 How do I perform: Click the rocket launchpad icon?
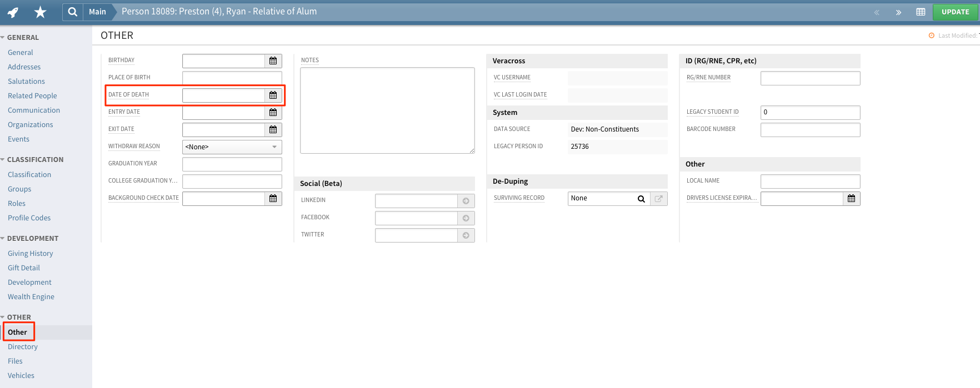click(x=13, y=12)
